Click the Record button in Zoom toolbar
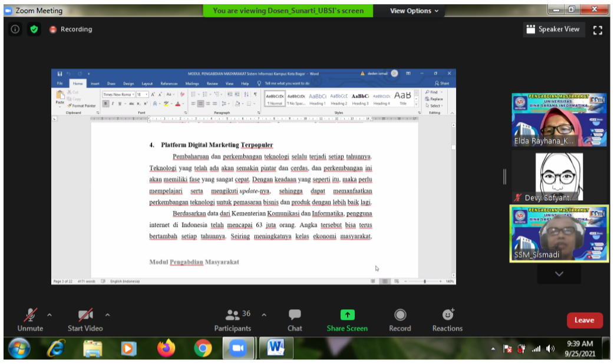This screenshot has width=614, height=364. pos(400,320)
